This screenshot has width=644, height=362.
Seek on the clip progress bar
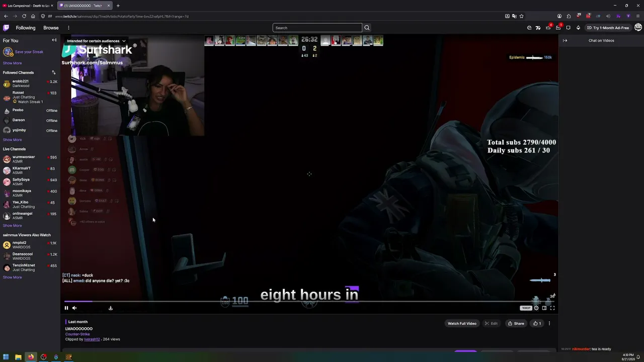[x=309, y=302]
